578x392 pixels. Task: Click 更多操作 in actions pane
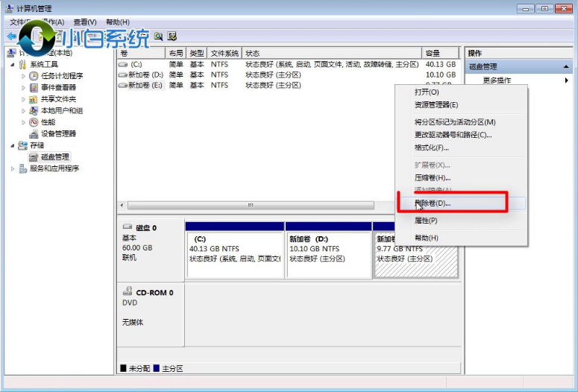tap(497, 80)
